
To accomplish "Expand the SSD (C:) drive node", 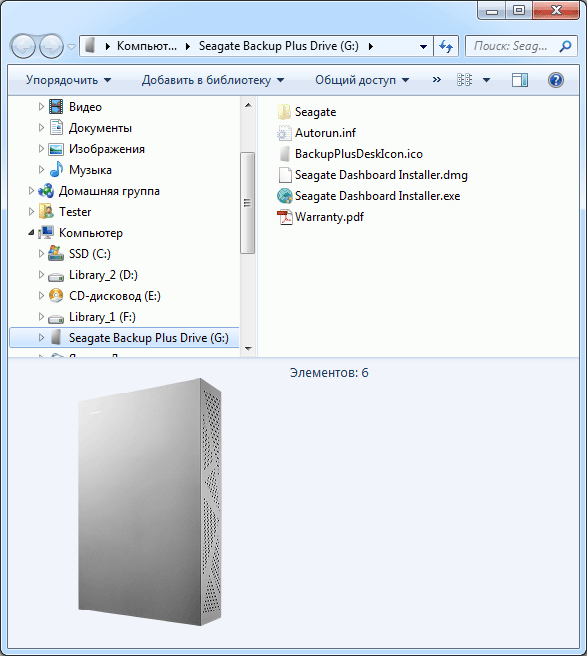I will [41, 253].
